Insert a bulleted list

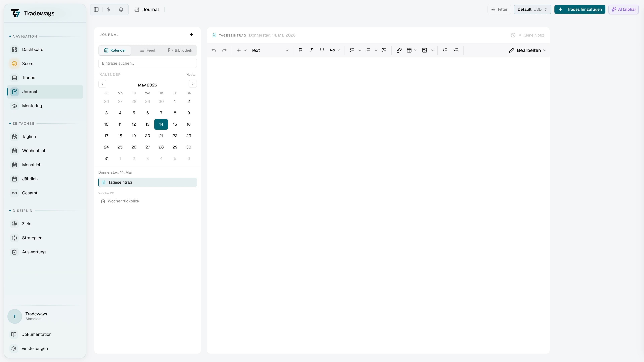368,50
